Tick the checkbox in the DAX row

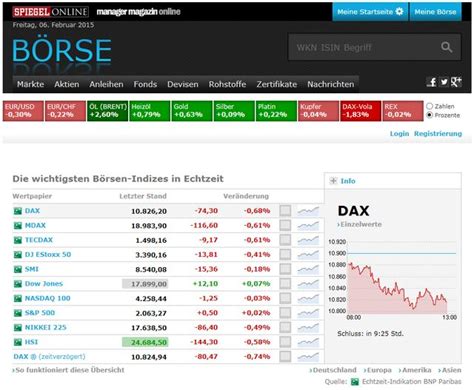click(285, 211)
